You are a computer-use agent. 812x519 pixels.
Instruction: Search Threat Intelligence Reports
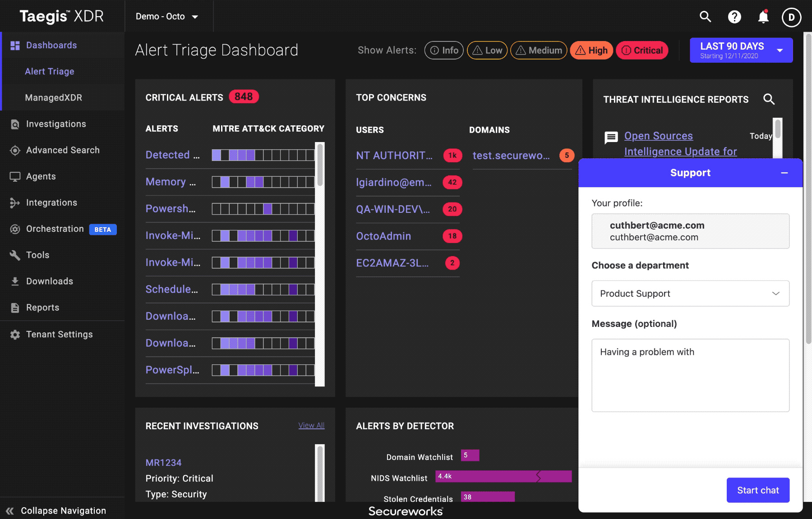pos(769,99)
